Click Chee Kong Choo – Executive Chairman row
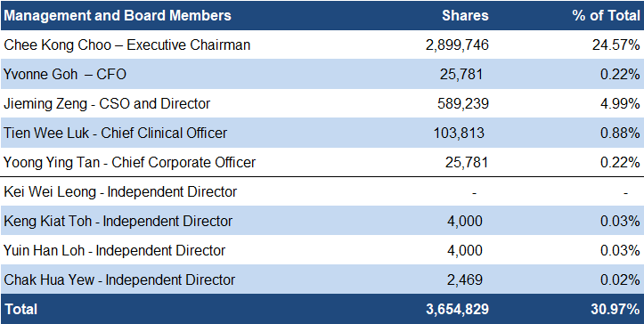 (322, 45)
